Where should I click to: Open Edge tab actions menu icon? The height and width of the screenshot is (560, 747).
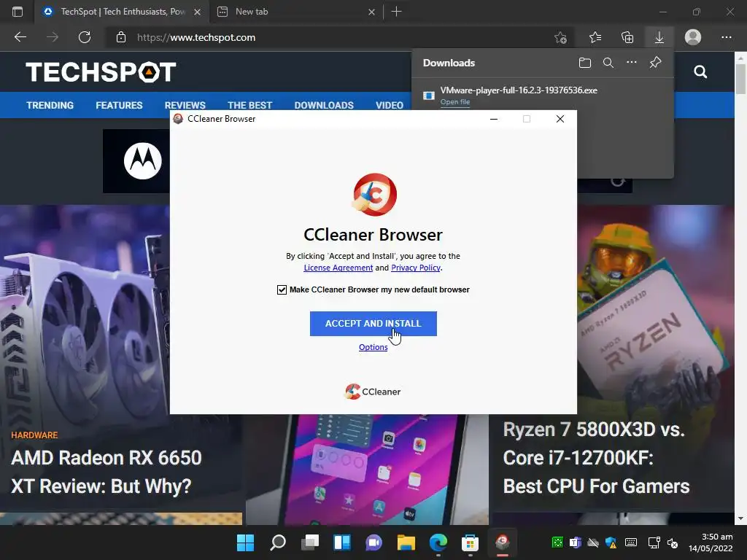(18, 12)
